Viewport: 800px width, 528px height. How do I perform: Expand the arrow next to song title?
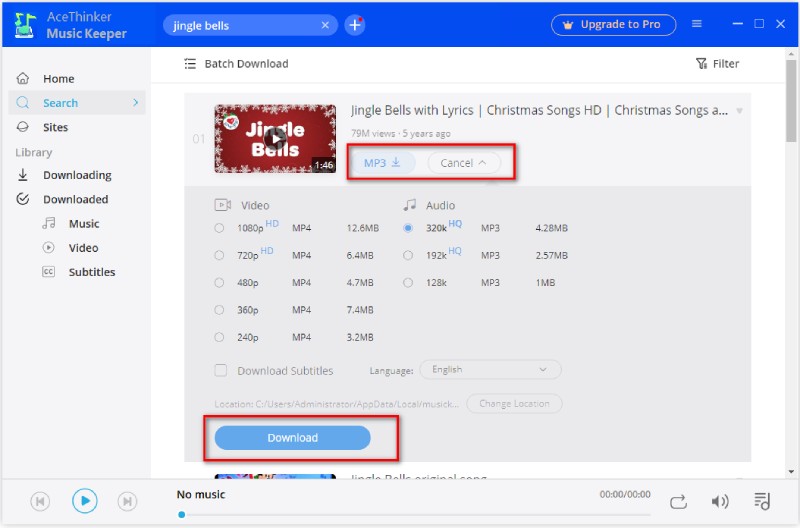click(x=739, y=111)
